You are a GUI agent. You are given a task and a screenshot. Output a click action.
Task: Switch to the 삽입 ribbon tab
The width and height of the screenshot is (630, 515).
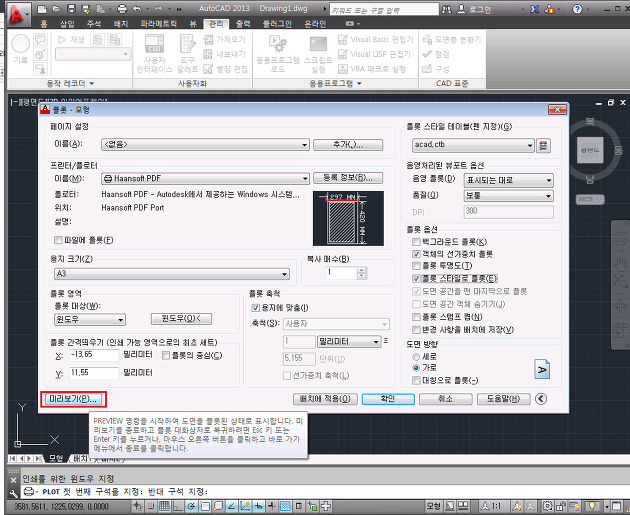coord(67,24)
